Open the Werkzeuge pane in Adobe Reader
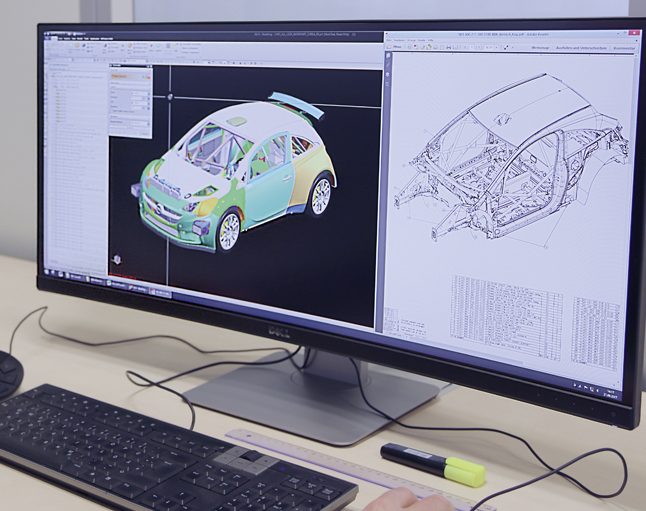The width and height of the screenshot is (646, 511). tap(541, 48)
